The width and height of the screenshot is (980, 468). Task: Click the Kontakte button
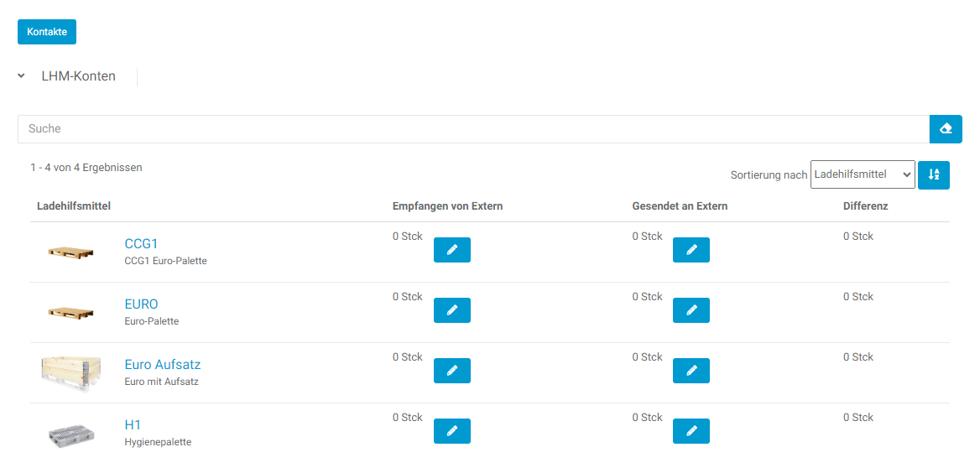coord(47,32)
